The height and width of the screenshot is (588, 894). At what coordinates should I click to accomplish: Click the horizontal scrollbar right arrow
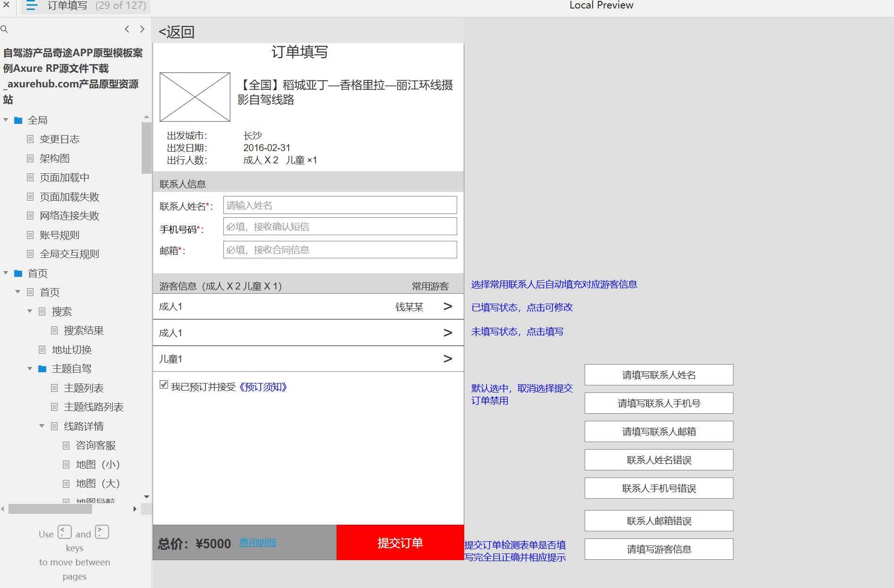point(135,509)
